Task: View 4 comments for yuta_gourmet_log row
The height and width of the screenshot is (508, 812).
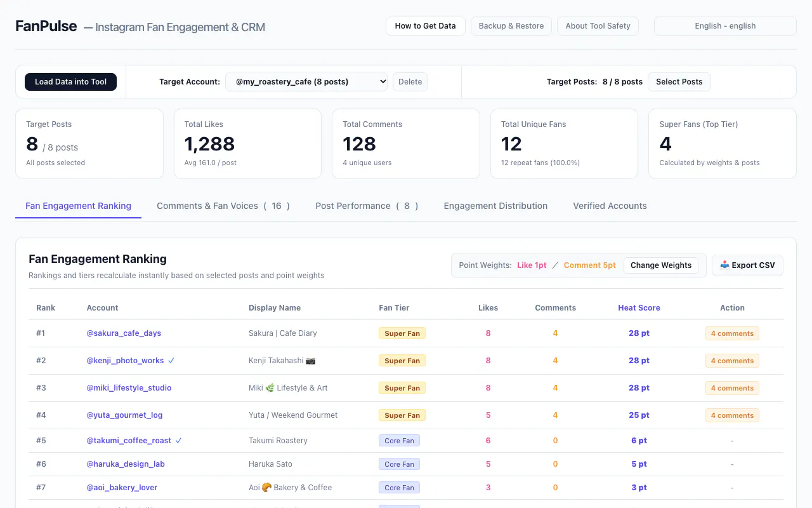Action: click(x=732, y=415)
